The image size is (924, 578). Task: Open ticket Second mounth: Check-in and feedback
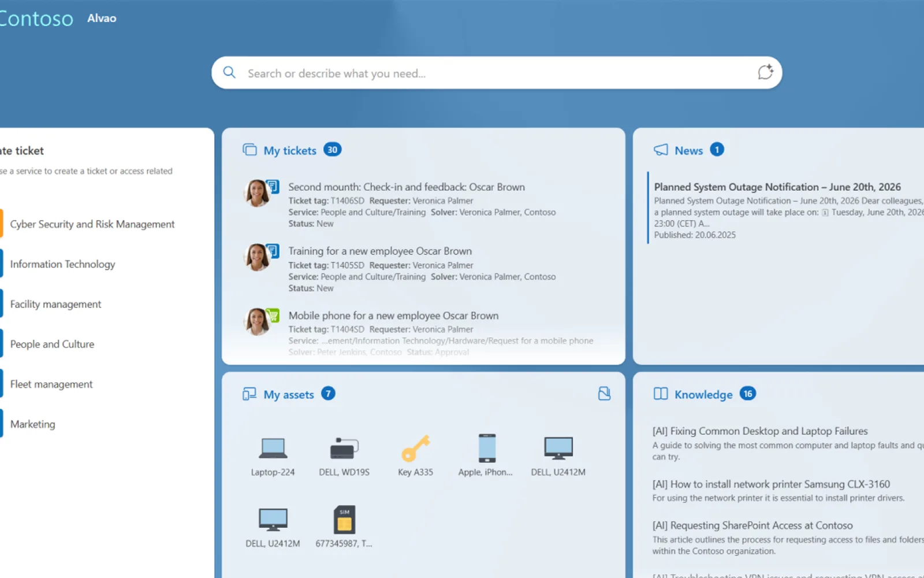point(407,187)
